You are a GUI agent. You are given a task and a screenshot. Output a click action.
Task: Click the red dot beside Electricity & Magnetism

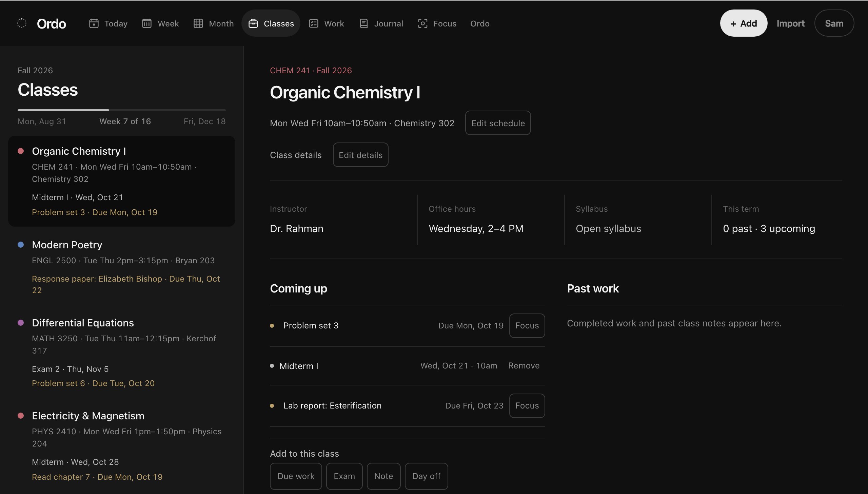click(21, 416)
